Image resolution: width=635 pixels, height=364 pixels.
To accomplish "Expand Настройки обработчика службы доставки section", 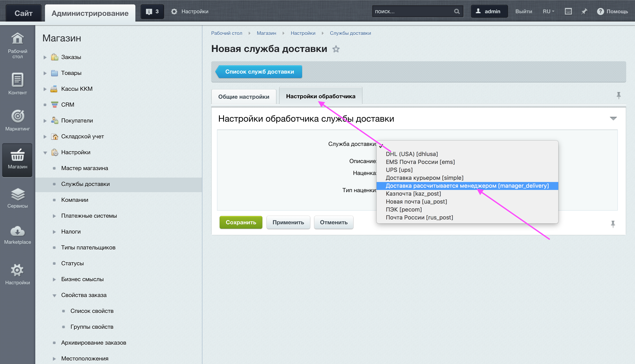I will coord(613,118).
